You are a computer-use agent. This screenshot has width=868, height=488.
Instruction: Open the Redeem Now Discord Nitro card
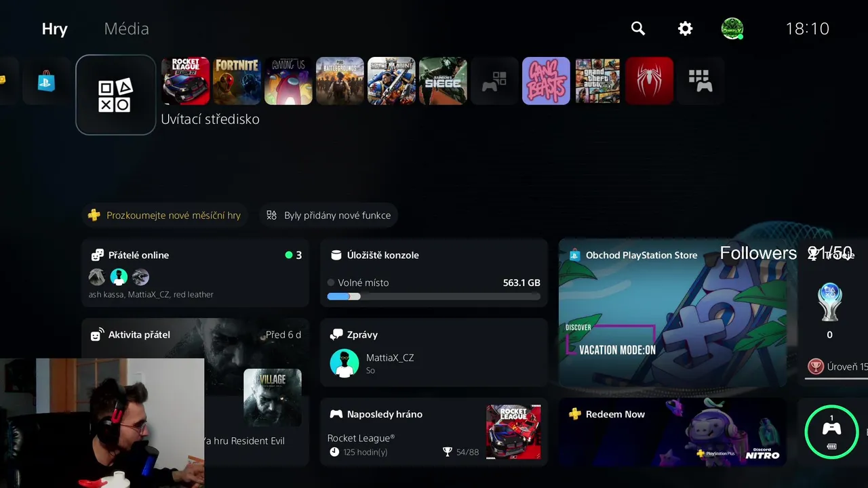pyautogui.click(x=673, y=432)
